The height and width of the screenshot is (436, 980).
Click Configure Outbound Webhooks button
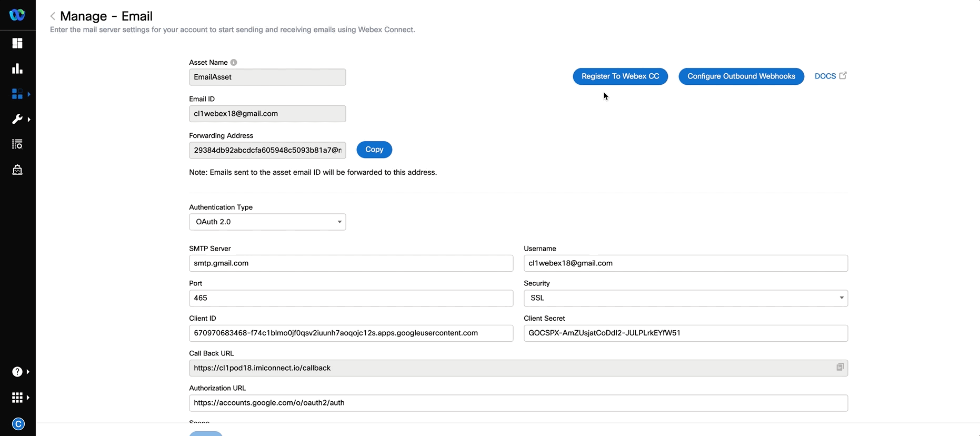coord(741,76)
